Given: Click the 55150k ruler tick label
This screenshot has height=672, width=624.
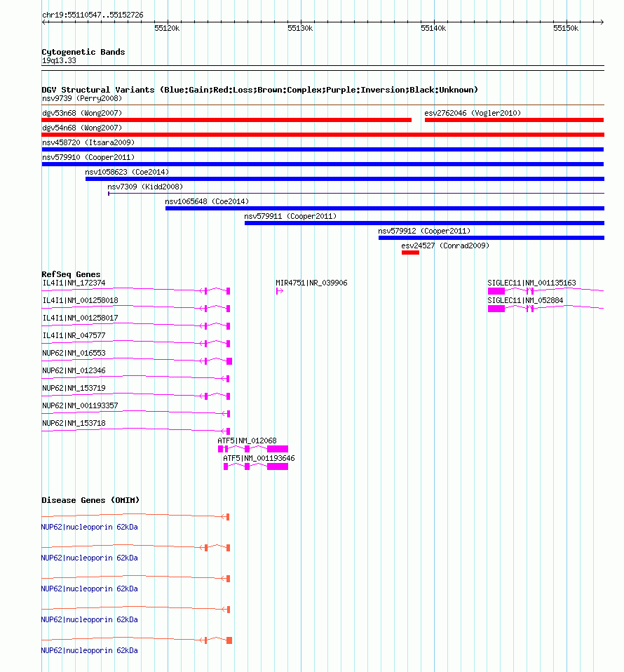Looking at the screenshot, I should pyautogui.click(x=566, y=28).
